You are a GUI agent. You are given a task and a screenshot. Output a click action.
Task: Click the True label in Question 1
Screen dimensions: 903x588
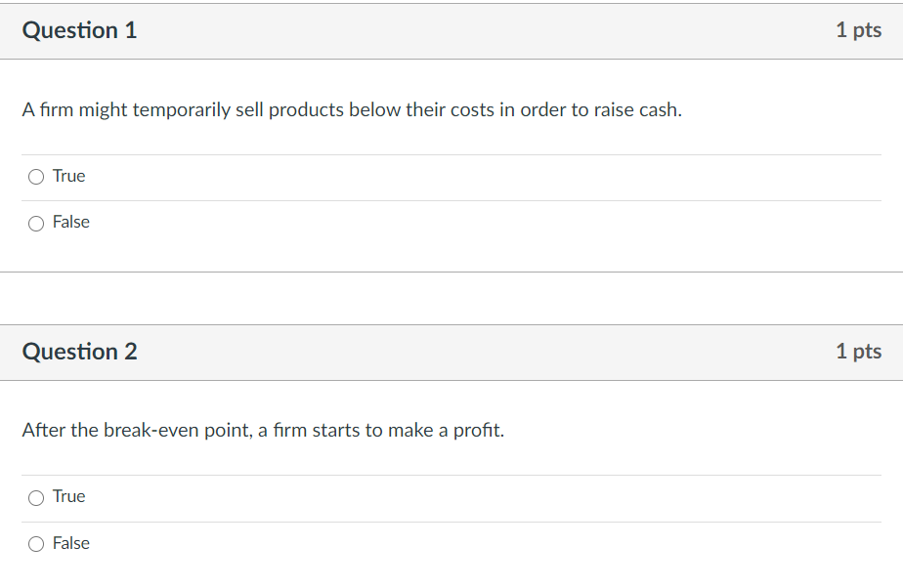coord(68,176)
